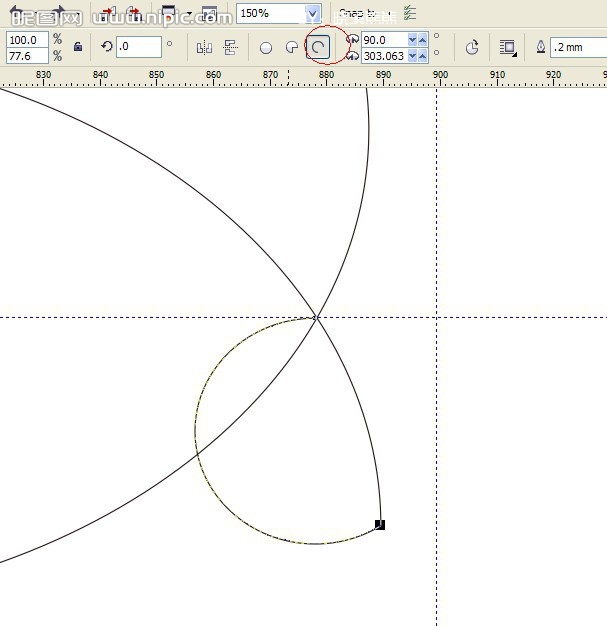Click the Undo arrow icon
607x626 pixels.
[x=17, y=13]
